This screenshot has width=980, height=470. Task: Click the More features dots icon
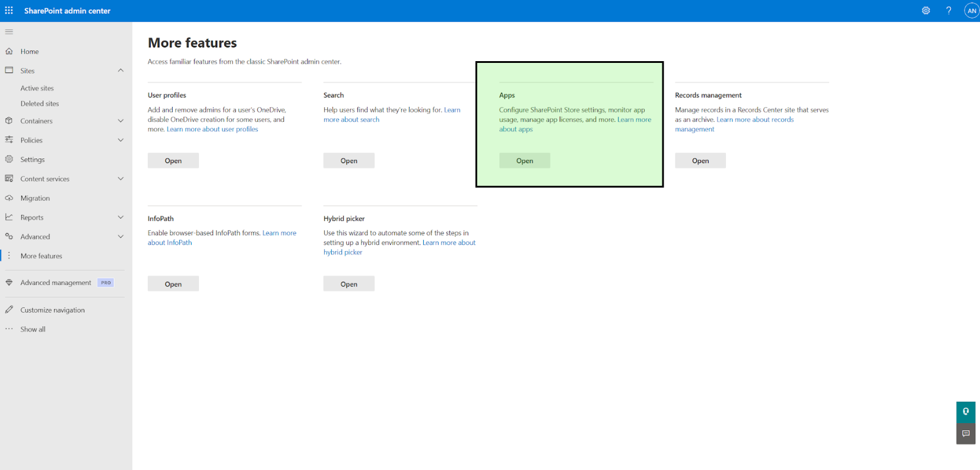pyautogui.click(x=9, y=256)
